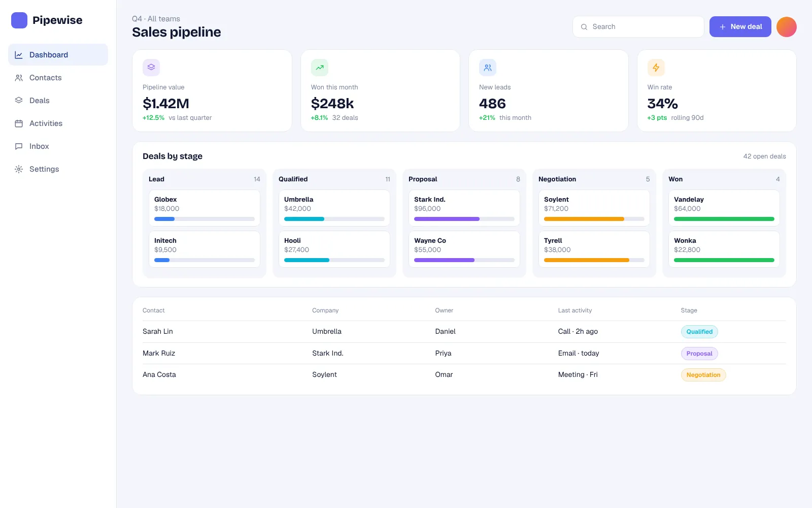Click the Qualified stage badge for Sarah Lin
Image resolution: width=812 pixels, height=508 pixels.
click(x=699, y=332)
